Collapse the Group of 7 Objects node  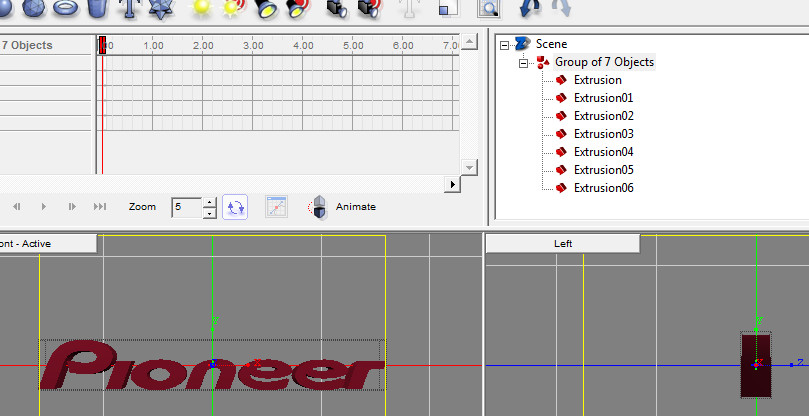[524, 63]
